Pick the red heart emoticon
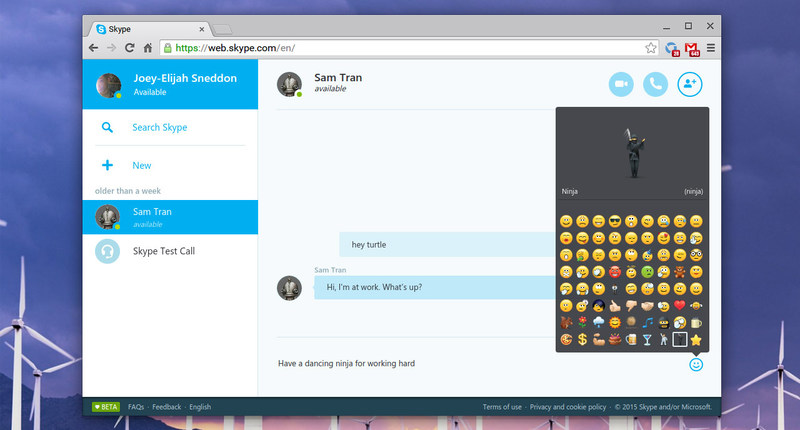Image resolution: width=800 pixels, height=430 pixels. point(680,306)
